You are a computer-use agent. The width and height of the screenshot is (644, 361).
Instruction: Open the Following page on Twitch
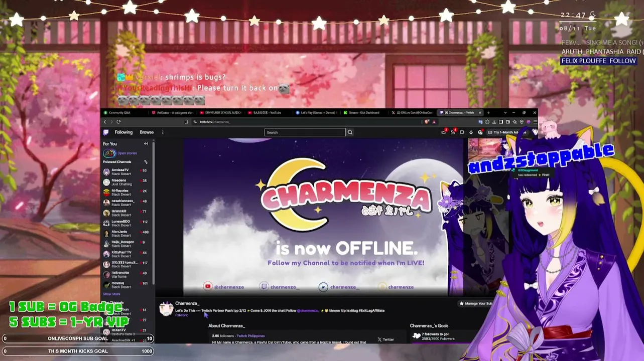[x=123, y=132]
